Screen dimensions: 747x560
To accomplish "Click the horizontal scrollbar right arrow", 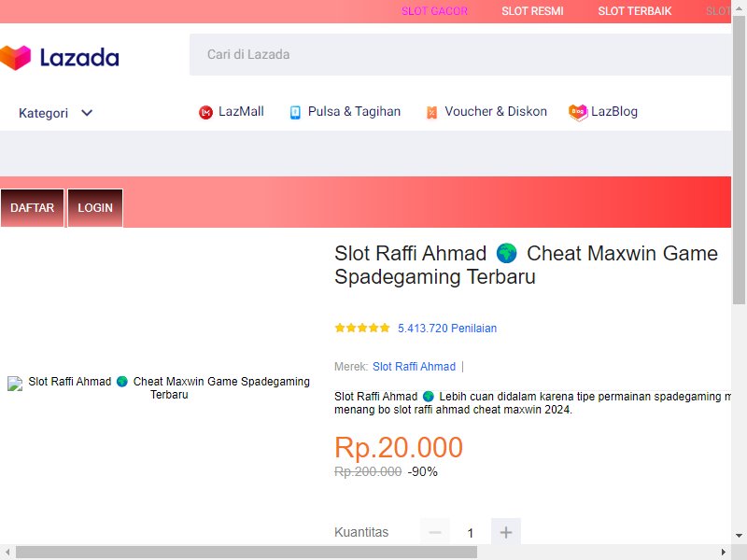I will 723,553.
